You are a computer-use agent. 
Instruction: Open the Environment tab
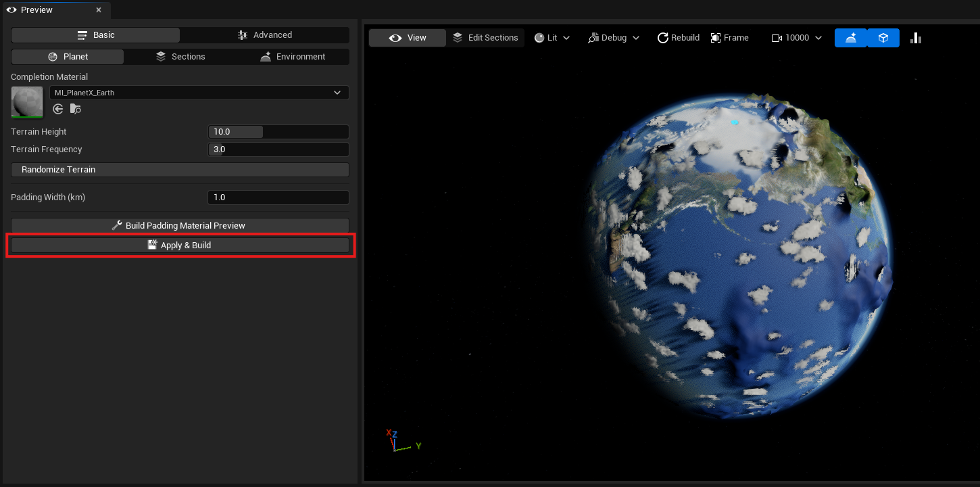tap(293, 57)
